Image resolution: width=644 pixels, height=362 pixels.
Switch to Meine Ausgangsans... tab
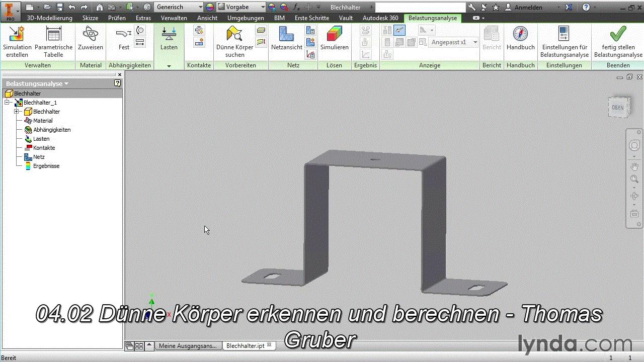pyautogui.click(x=188, y=346)
